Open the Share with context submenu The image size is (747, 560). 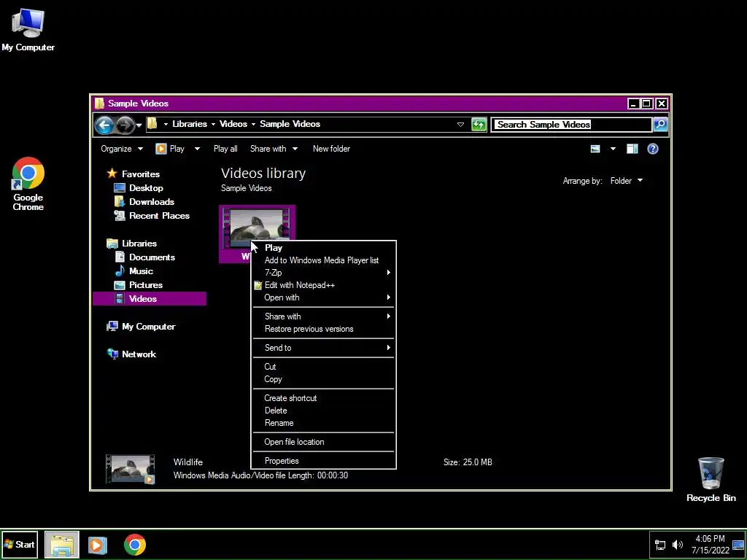[323, 316]
